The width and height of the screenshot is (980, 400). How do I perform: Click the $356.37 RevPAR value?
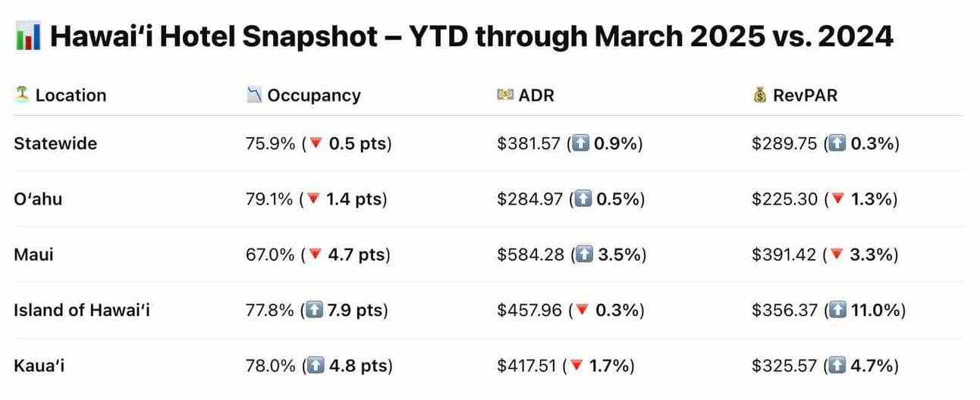pos(784,311)
